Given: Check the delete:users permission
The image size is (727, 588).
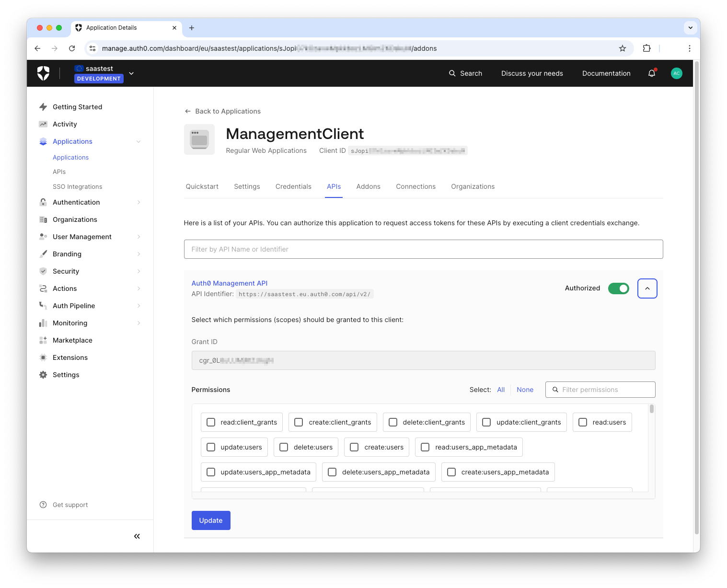Looking at the screenshot, I should pos(284,447).
